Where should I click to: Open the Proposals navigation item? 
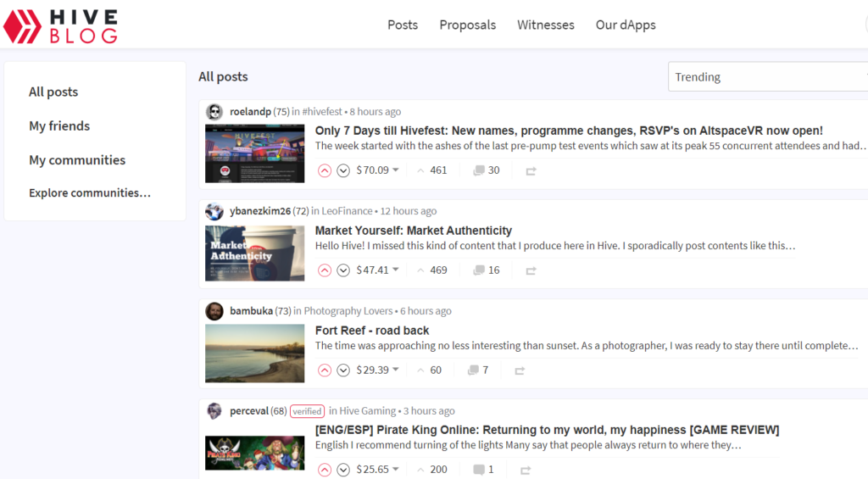tap(468, 25)
